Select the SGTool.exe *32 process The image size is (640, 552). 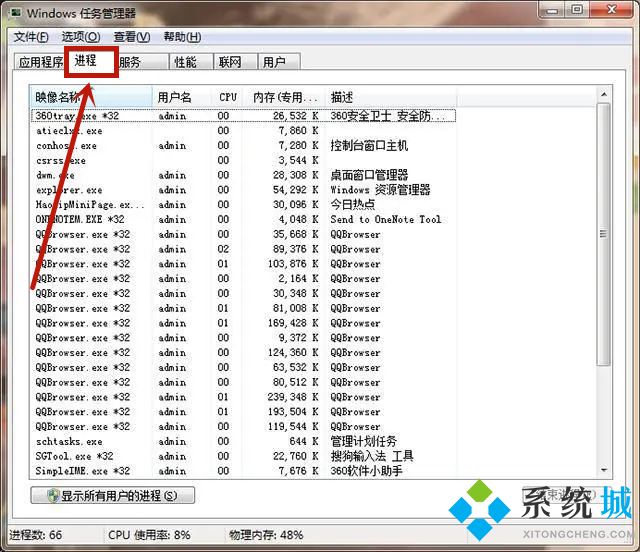click(243, 456)
